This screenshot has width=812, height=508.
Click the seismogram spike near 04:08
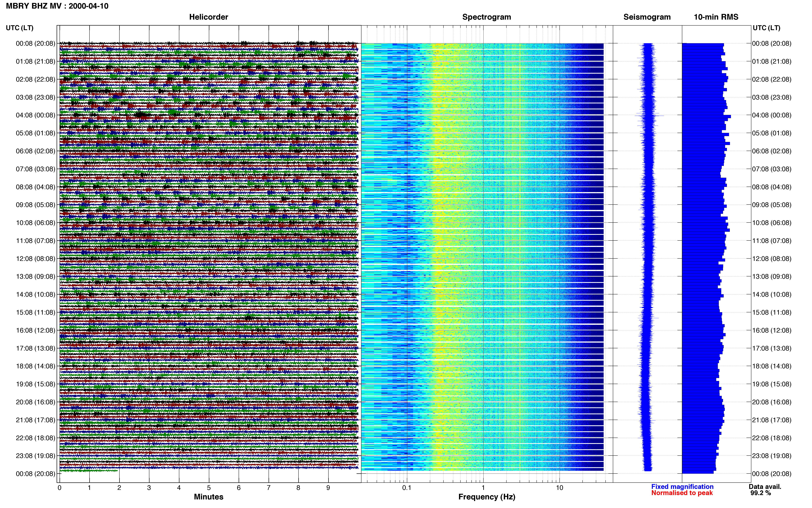(x=649, y=116)
